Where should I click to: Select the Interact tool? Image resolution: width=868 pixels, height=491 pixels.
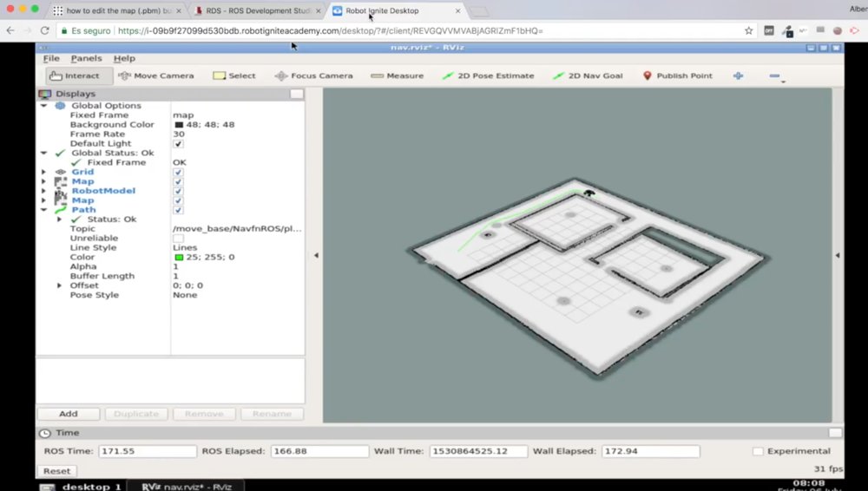tap(74, 75)
